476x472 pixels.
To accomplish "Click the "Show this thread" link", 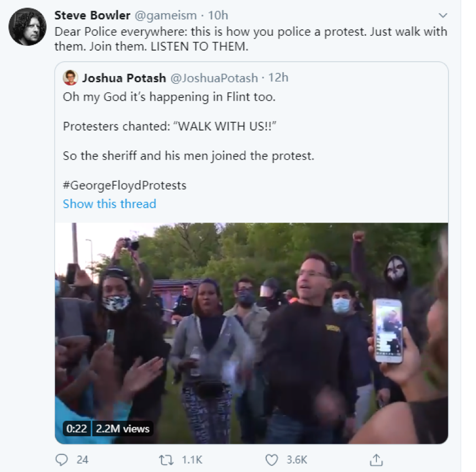I will pos(110,204).
